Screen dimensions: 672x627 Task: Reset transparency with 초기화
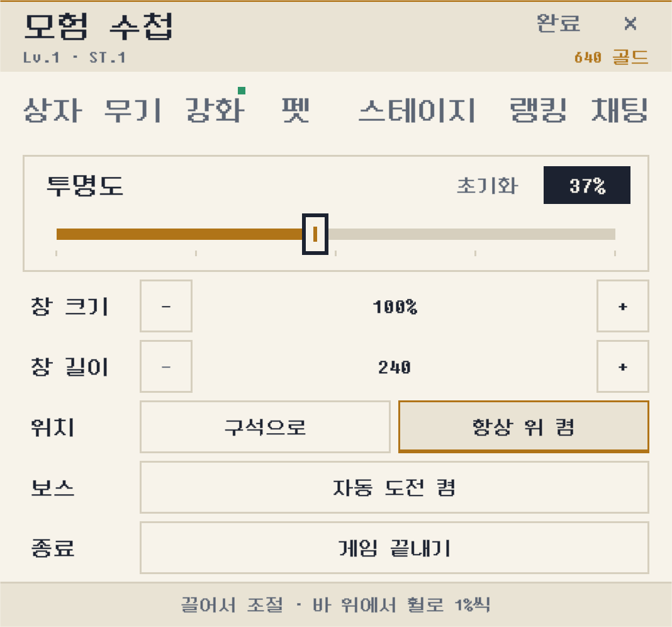(x=487, y=186)
